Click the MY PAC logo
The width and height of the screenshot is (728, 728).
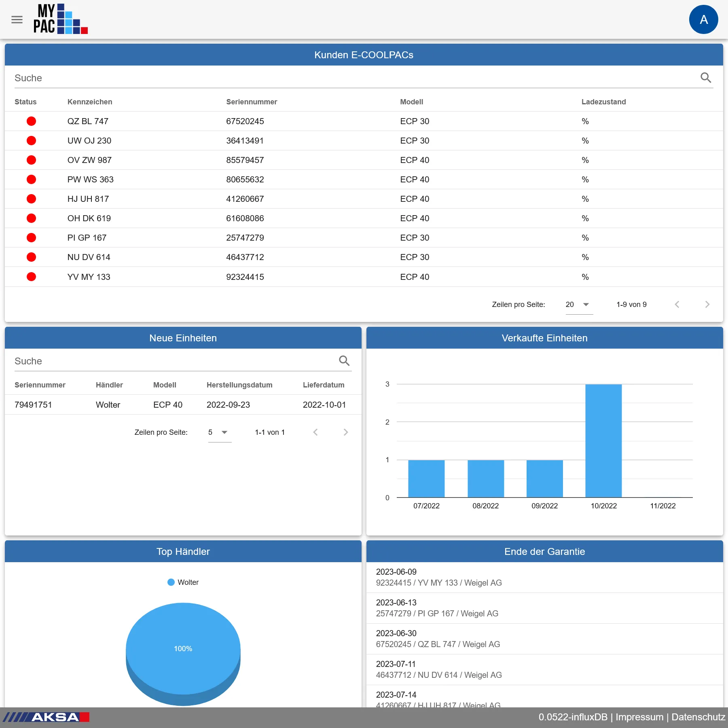[x=60, y=19]
